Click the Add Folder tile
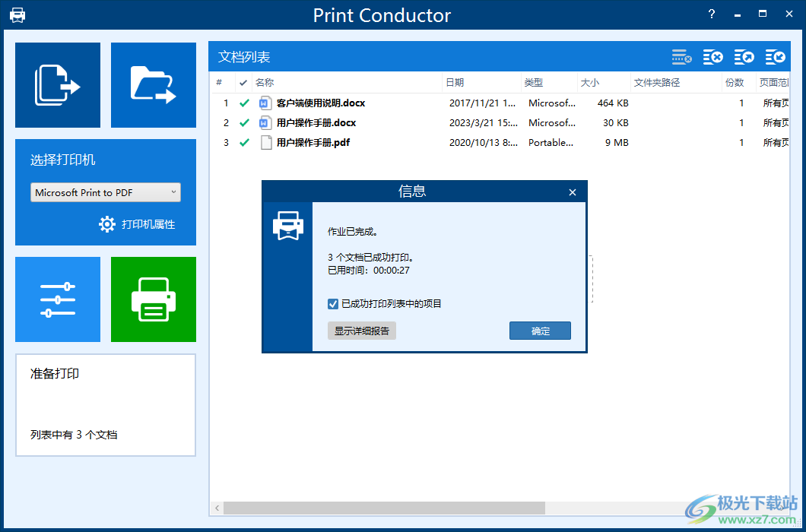 click(x=153, y=85)
